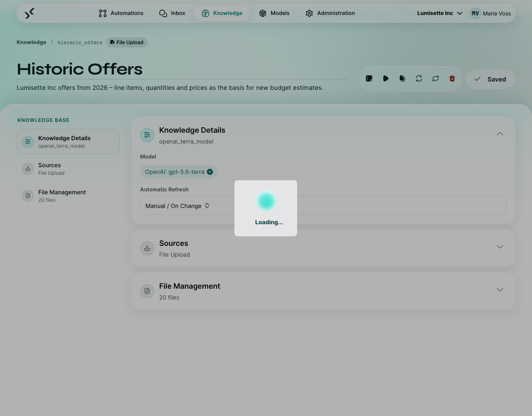532x416 pixels.
Task: Expand the File Management panel chevron
Action: 500,290
